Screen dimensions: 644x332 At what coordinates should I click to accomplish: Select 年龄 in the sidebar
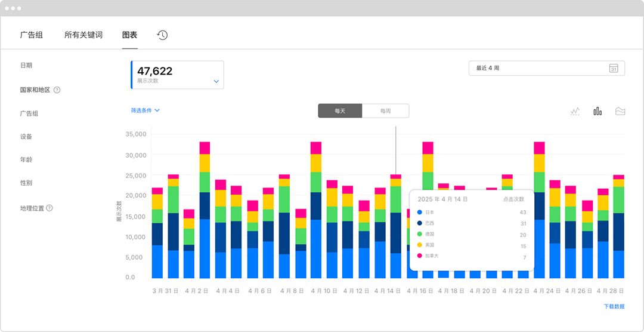coord(26,159)
